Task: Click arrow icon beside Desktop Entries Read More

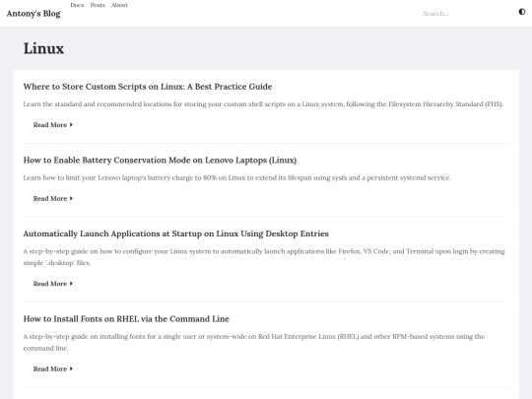Action: coord(71,284)
